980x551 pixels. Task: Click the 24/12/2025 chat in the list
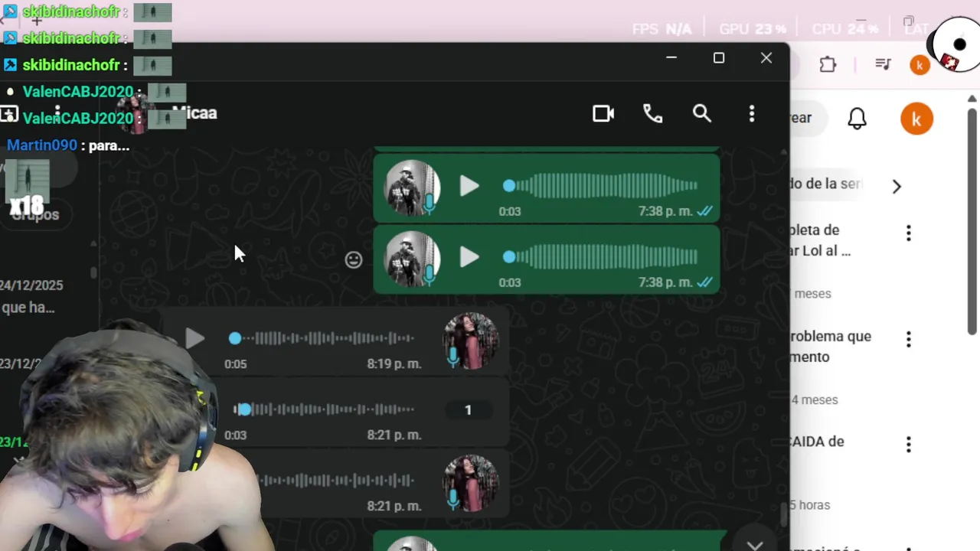[31, 297]
